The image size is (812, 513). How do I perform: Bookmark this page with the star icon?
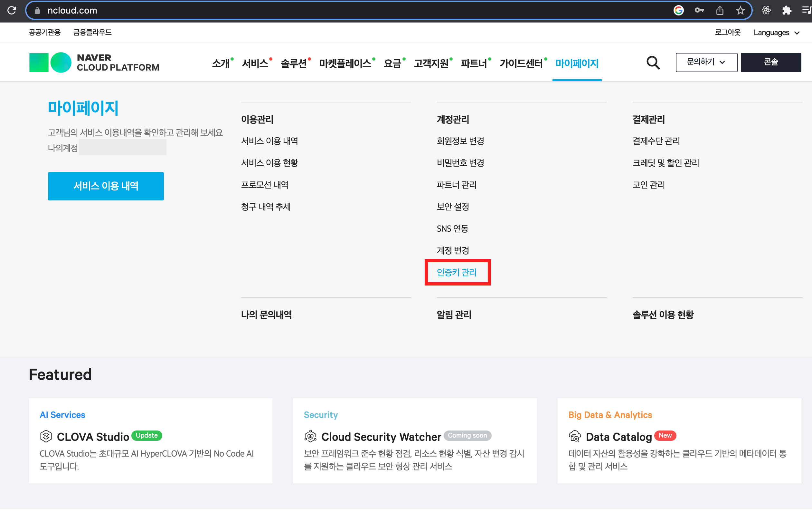[x=740, y=10]
